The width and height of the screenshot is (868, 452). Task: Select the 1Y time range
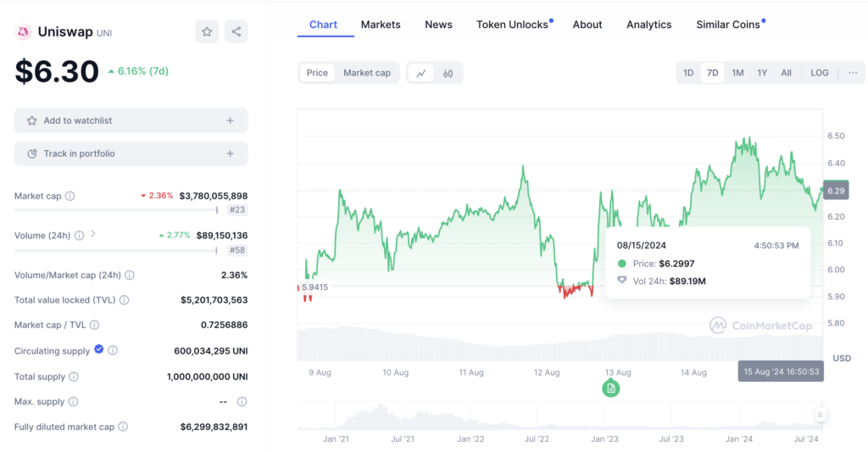click(x=762, y=73)
